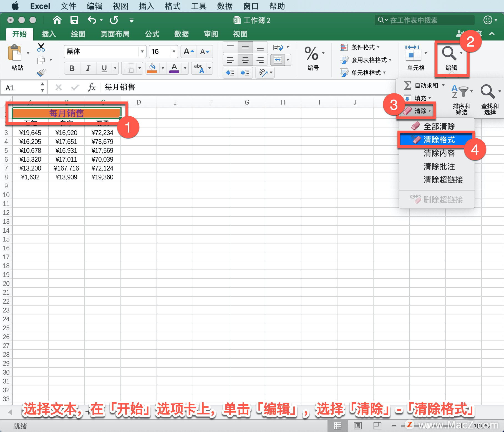Toggle bold formatting
This screenshot has height=432, width=504.
(72, 68)
